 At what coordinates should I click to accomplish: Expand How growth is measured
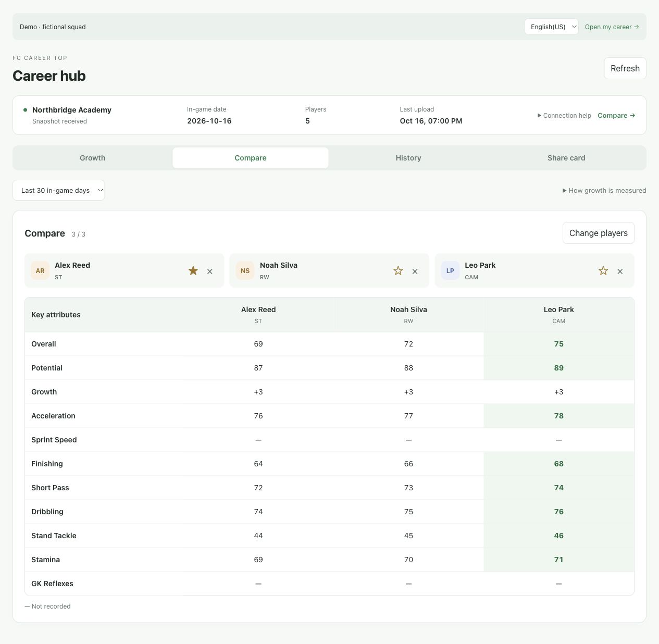(604, 191)
